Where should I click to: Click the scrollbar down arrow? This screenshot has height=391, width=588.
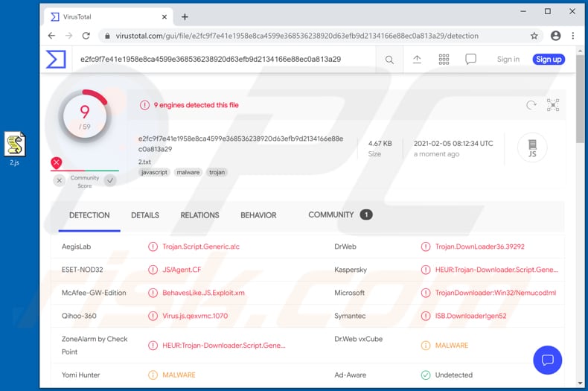pos(580,383)
